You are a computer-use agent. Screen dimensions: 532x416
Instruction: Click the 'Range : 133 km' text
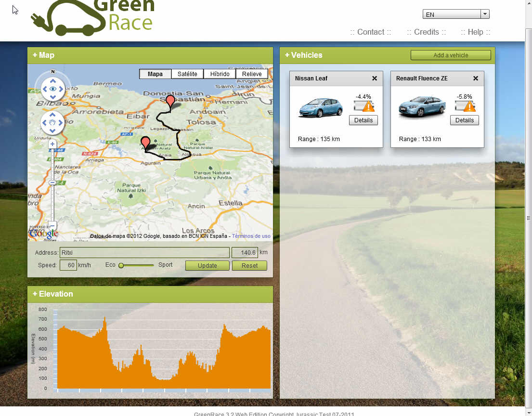(420, 139)
